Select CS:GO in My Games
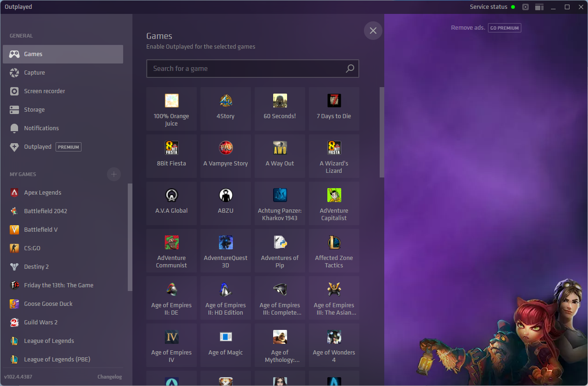 [63, 248]
